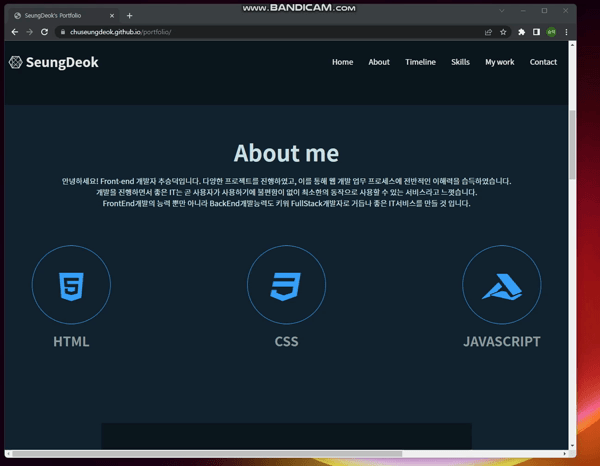600x466 pixels.
Task: Click the JavaScript circle icon
Action: (502, 285)
